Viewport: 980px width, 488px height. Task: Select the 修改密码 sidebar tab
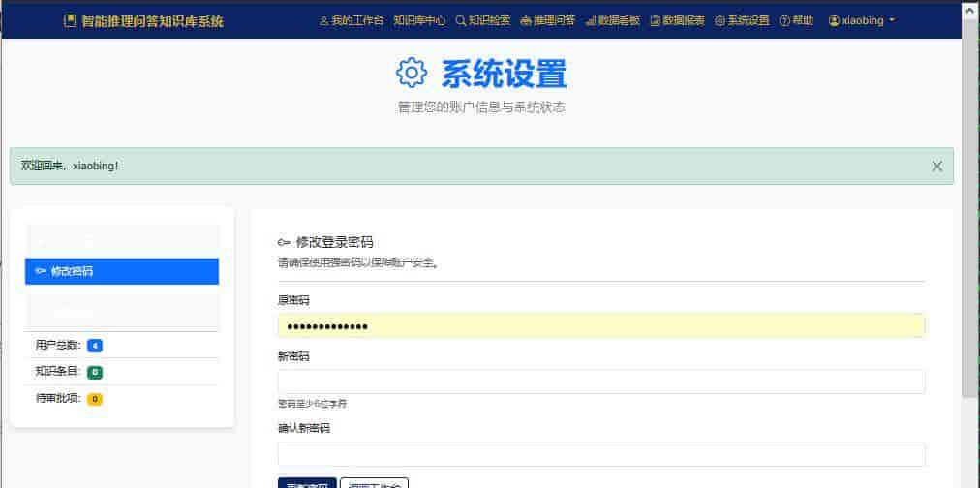pyautogui.click(x=122, y=271)
